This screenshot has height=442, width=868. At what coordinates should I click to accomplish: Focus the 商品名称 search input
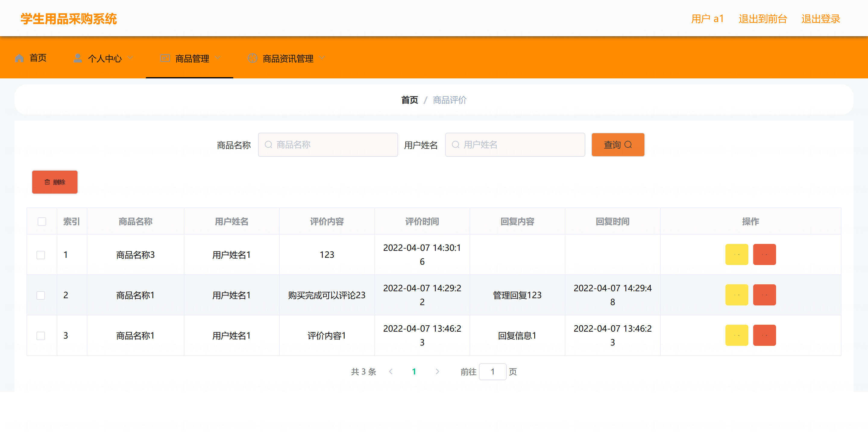pos(328,145)
